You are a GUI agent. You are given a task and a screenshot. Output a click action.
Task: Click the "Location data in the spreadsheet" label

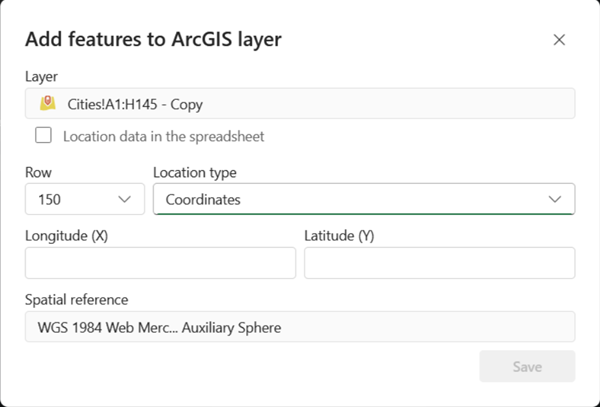(x=163, y=136)
